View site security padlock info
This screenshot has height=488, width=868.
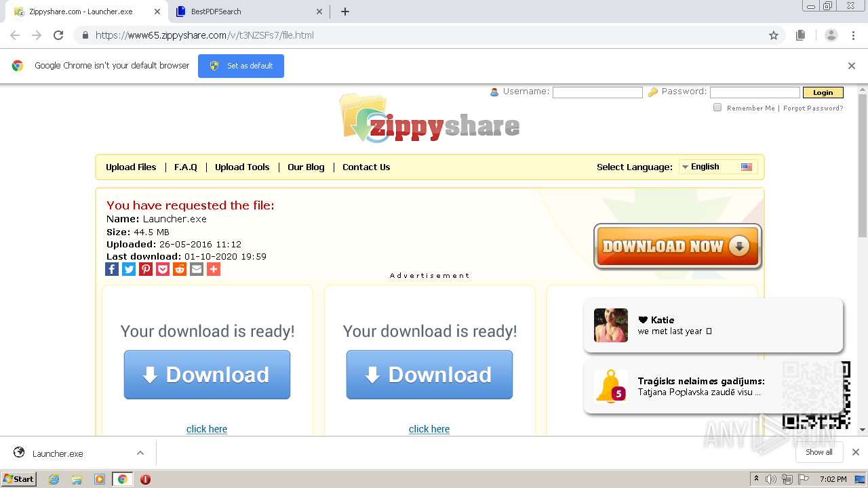[x=85, y=35]
